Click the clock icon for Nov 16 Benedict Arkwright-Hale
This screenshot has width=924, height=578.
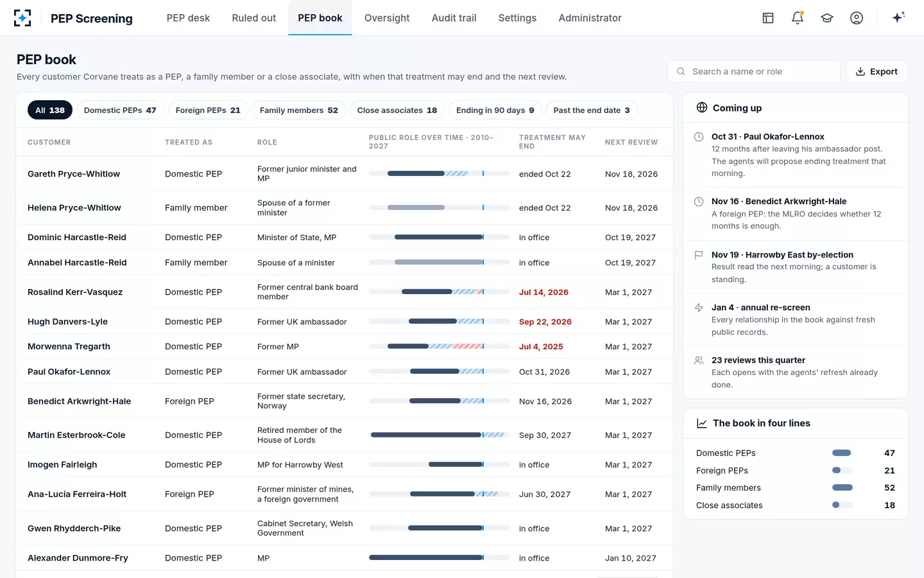[699, 202]
